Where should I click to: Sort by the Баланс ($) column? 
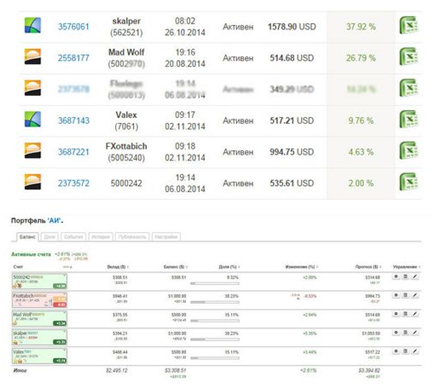click(176, 267)
